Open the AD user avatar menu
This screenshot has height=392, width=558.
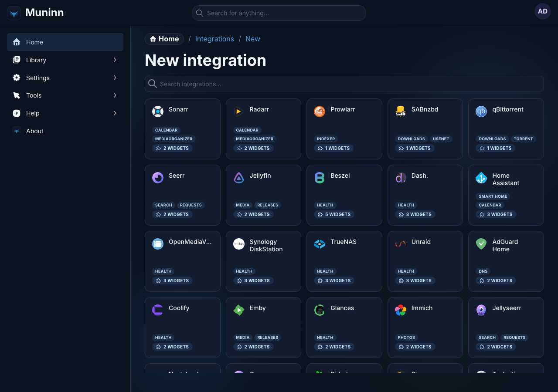(x=543, y=11)
